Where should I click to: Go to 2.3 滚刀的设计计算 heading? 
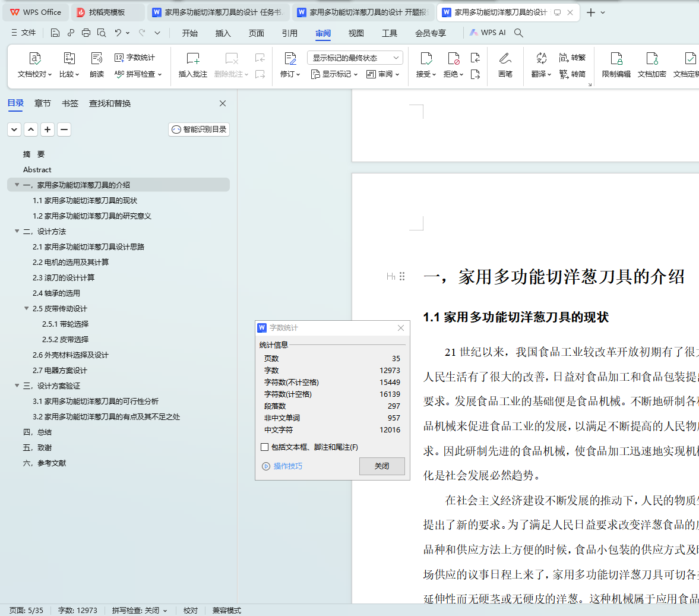64,277
